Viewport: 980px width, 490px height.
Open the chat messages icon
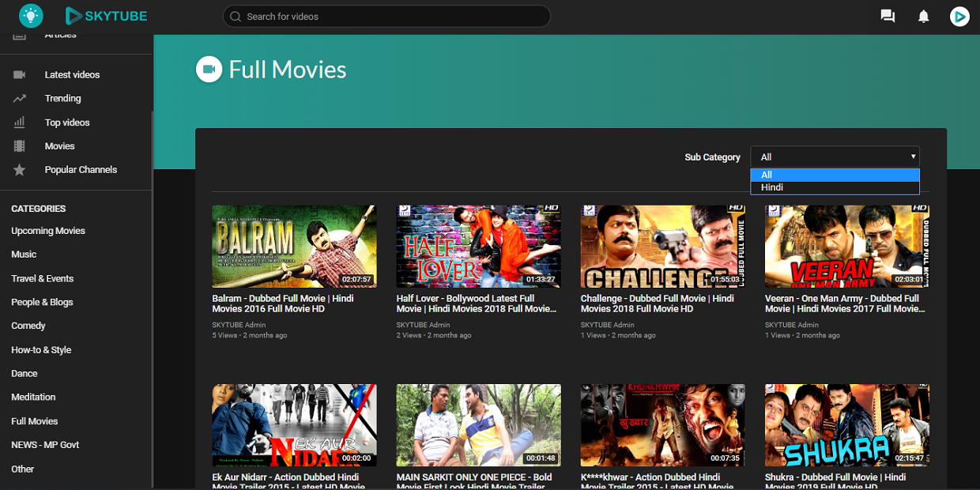tap(888, 17)
